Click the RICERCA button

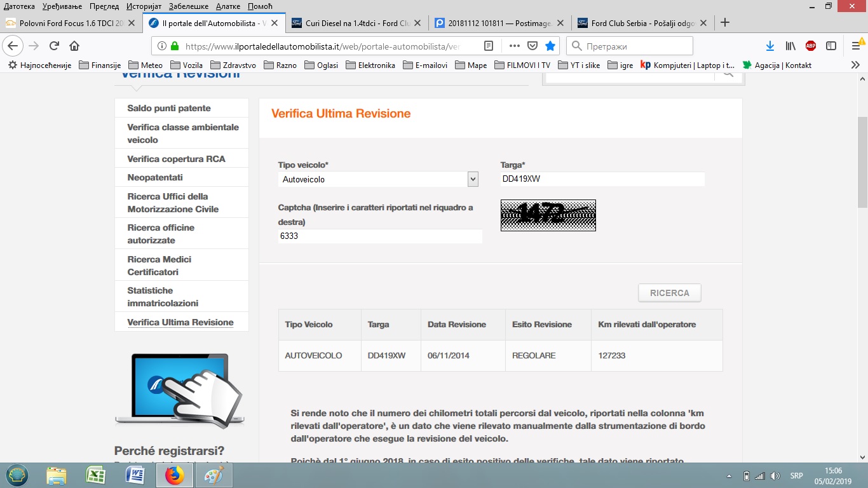pos(670,293)
